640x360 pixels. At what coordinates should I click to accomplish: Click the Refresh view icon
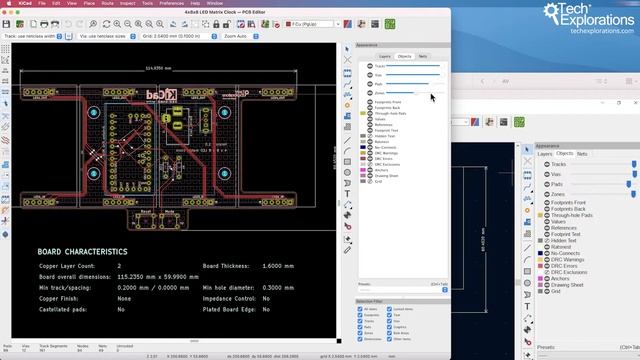(x=107, y=24)
